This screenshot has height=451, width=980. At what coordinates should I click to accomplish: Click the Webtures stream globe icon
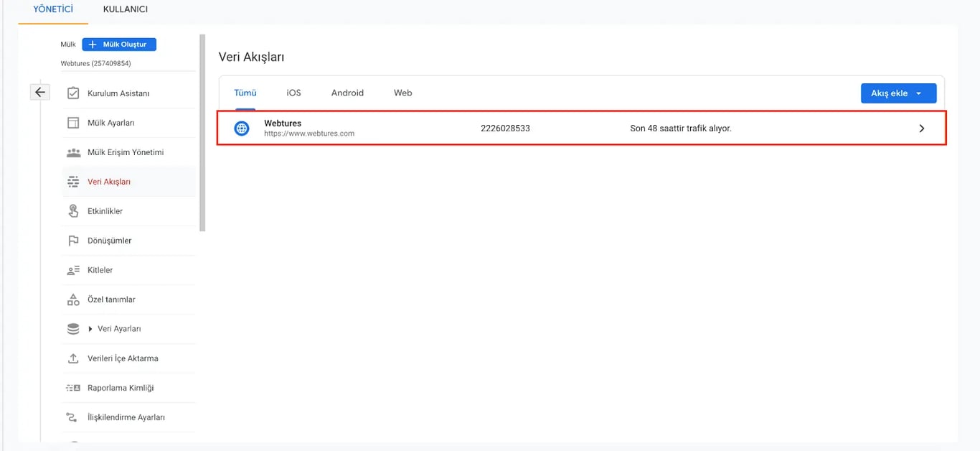click(x=241, y=128)
